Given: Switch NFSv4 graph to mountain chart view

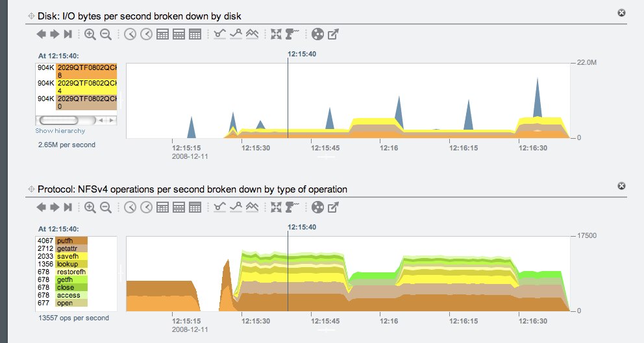Looking at the screenshot, I should coord(252,207).
